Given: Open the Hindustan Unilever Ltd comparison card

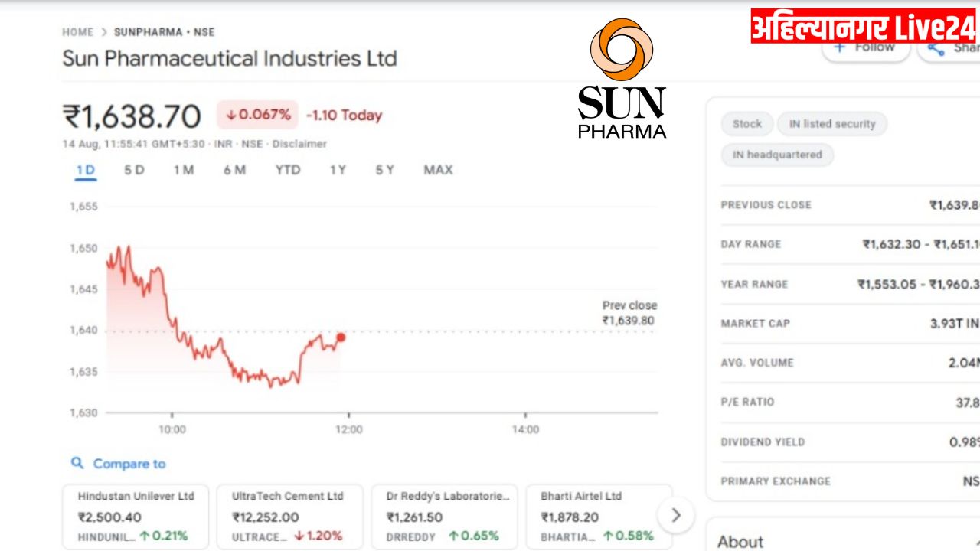Looking at the screenshot, I should click(136, 517).
